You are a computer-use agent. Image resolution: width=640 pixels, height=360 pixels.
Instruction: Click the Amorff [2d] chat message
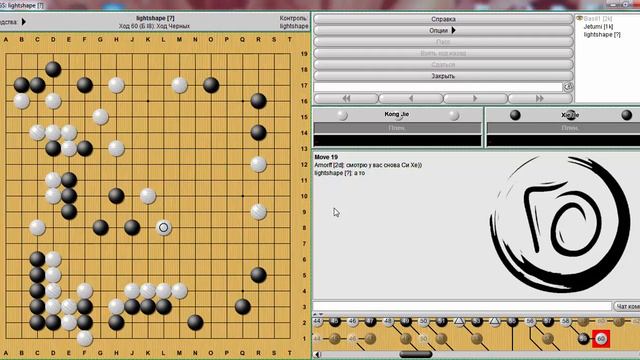(368, 165)
